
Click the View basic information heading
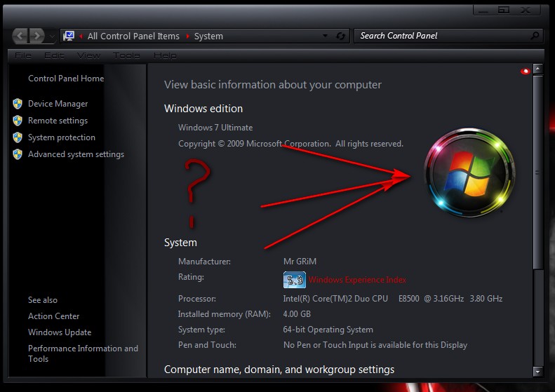272,85
